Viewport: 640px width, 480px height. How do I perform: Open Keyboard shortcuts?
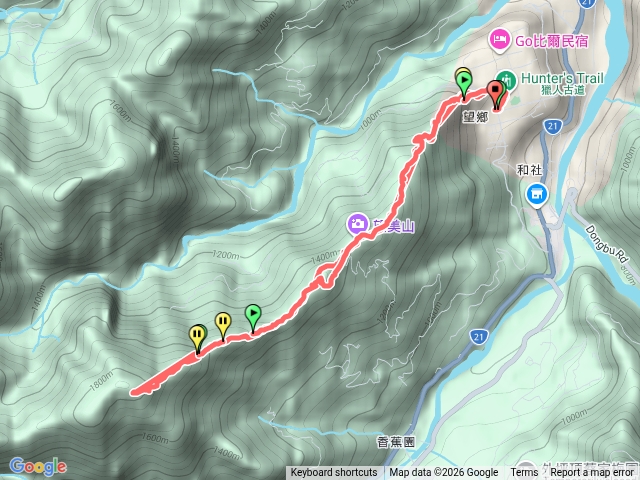point(333,473)
